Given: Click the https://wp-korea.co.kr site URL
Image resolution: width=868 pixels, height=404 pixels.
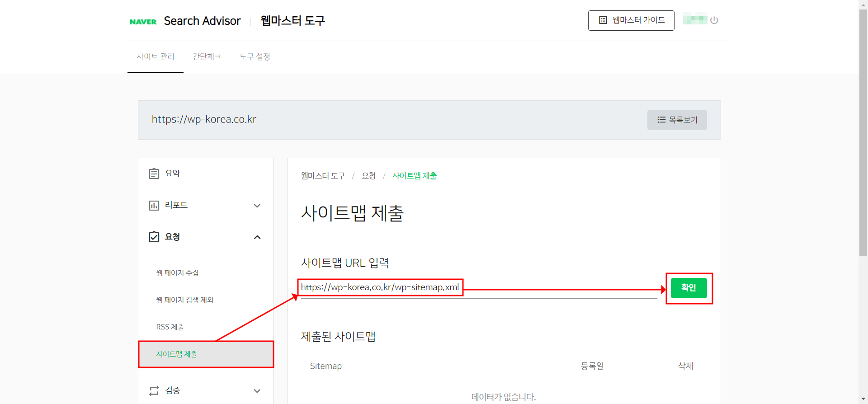Looking at the screenshot, I should (204, 119).
